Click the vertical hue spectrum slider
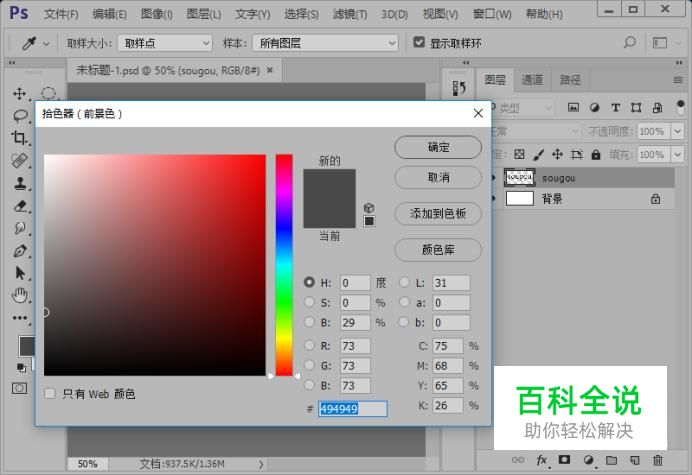 (x=284, y=265)
